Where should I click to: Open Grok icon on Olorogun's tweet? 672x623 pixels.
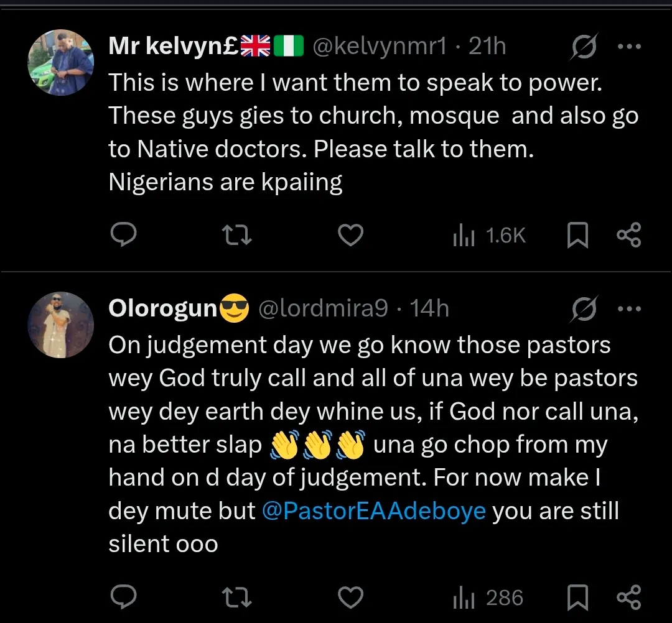582,308
